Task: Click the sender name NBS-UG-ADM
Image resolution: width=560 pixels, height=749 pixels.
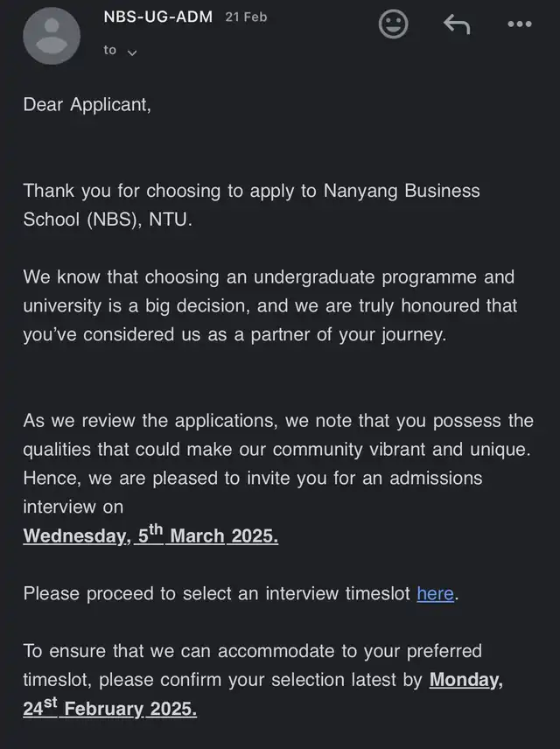Action: tap(157, 17)
